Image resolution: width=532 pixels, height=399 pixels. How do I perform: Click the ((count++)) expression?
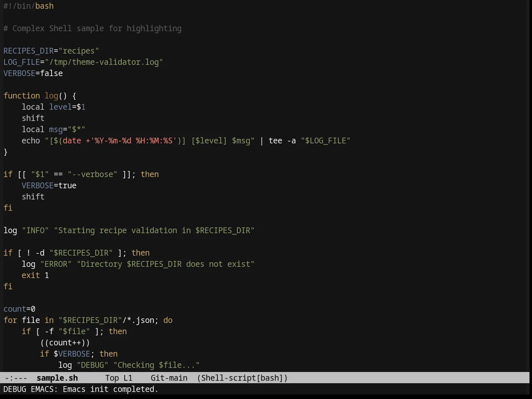point(65,342)
